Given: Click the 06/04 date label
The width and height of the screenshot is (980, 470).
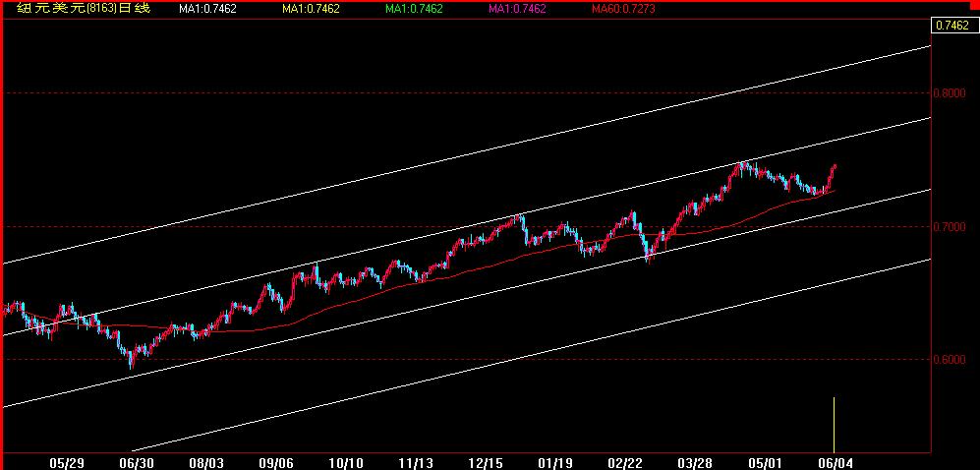Looking at the screenshot, I should pyautogui.click(x=835, y=463).
